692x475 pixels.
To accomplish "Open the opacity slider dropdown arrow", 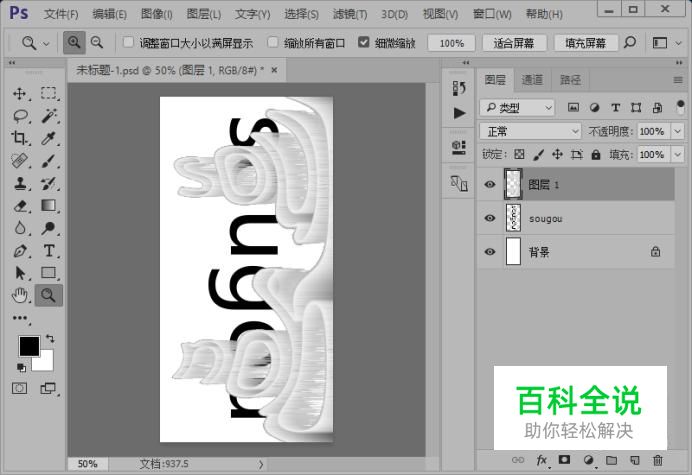I will click(677, 131).
